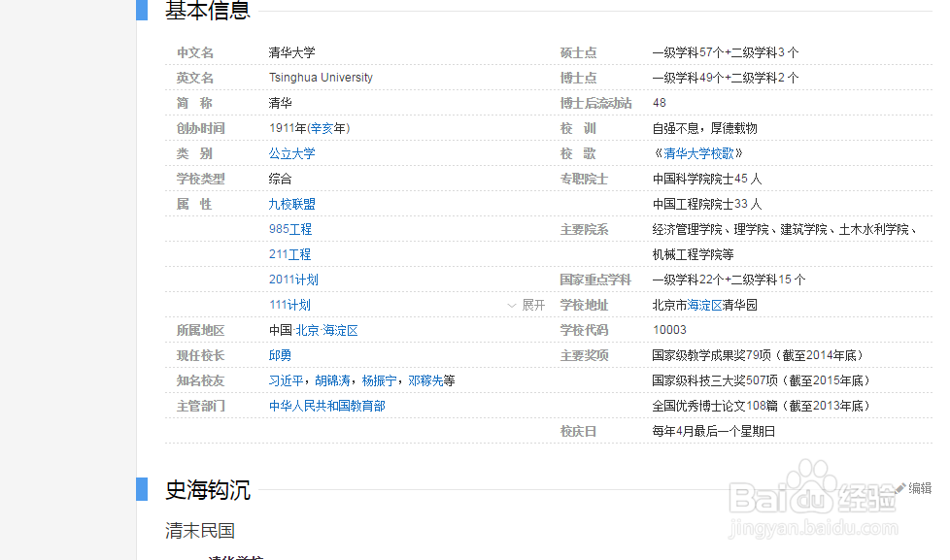The height and width of the screenshot is (560, 950).
Task: Open the 海淀区 link in 所属地区
Action: [341, 331]
